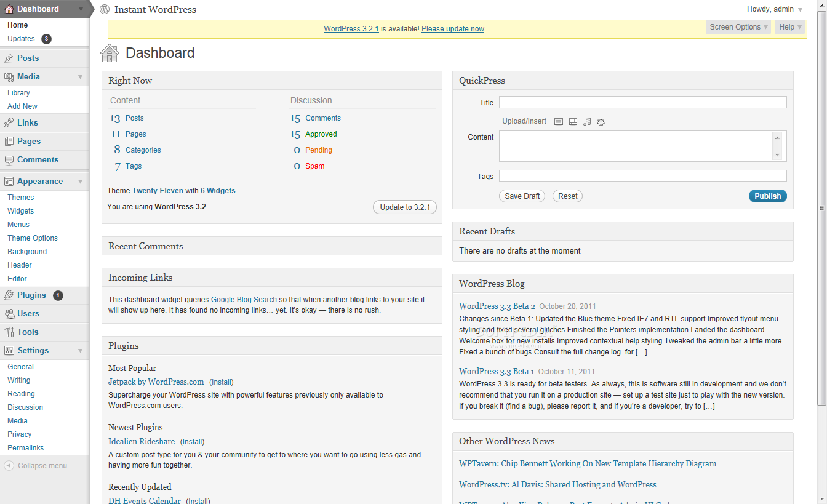
Task: Open the Pending comments link
Action: (x=319, y=150)
